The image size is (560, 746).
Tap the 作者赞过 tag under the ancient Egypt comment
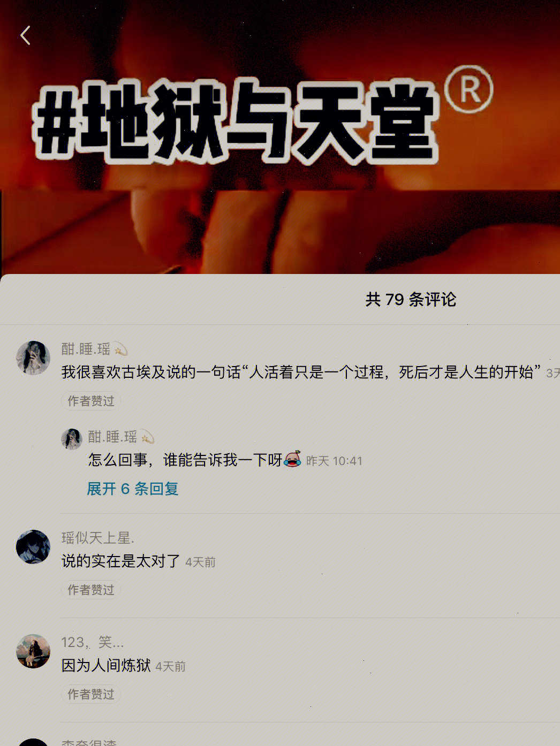[x=91, y=401]
